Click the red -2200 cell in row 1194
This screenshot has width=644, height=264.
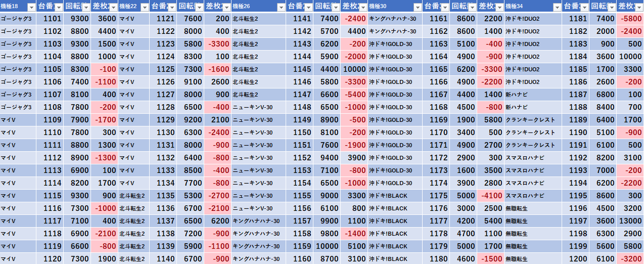630,183
